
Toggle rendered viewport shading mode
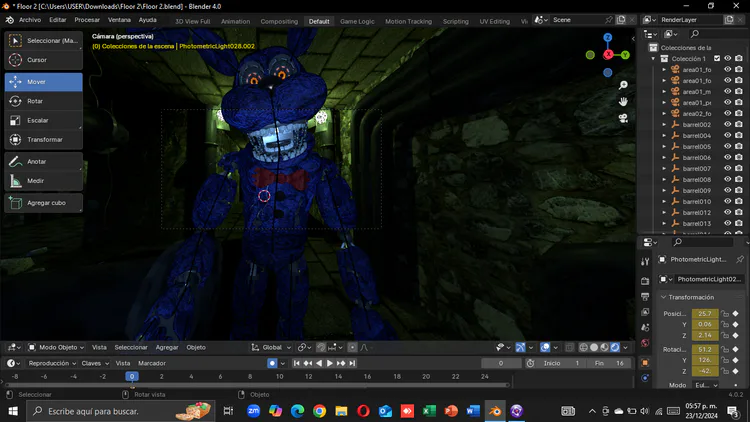(615, 347)
